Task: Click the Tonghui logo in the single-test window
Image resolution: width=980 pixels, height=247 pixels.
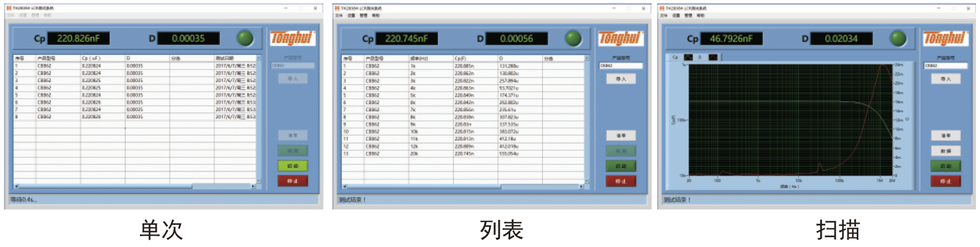Action: tap(292, 38)
